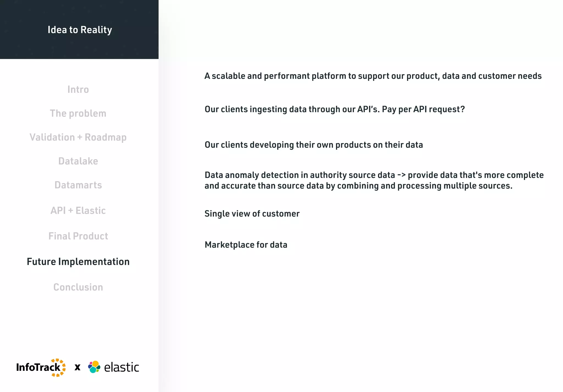
Task: Click the Marketplace for data line
Action: (246, 245)
